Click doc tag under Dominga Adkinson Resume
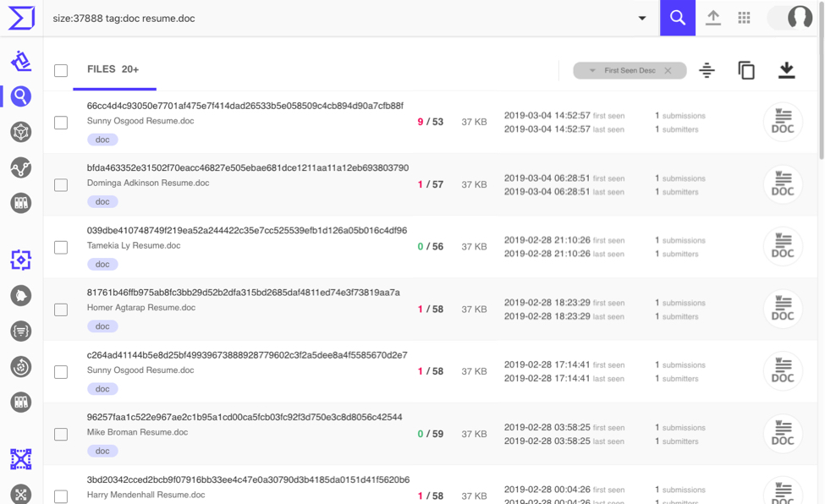Screen dimensions: 825x504 pos(102,201)
